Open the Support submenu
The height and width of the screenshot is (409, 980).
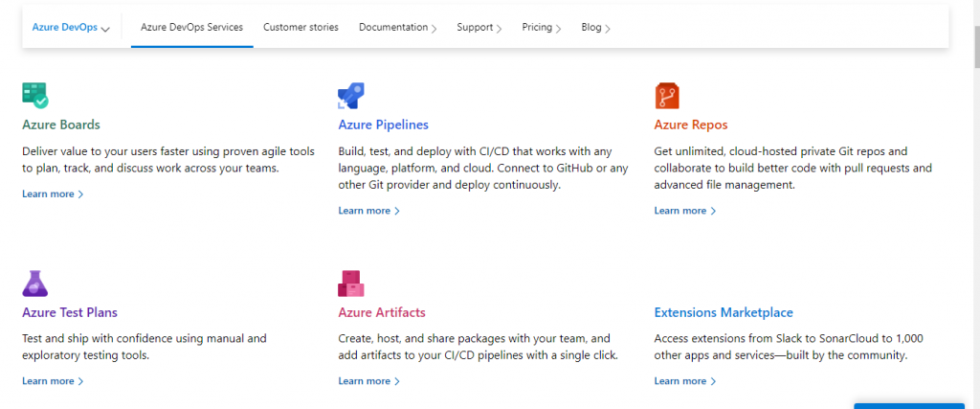479,28
